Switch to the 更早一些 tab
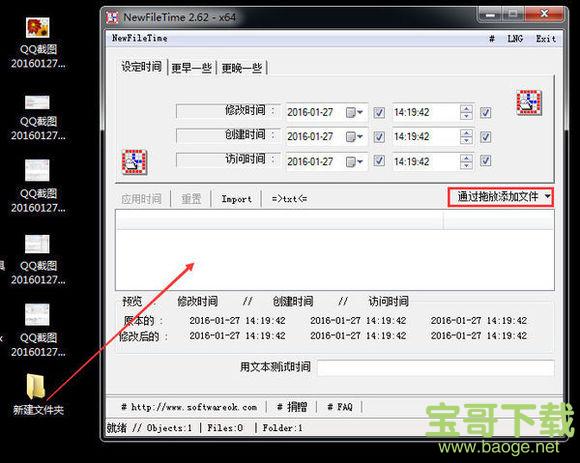Viewport: 580px width, 463px height. pos(191,68)
